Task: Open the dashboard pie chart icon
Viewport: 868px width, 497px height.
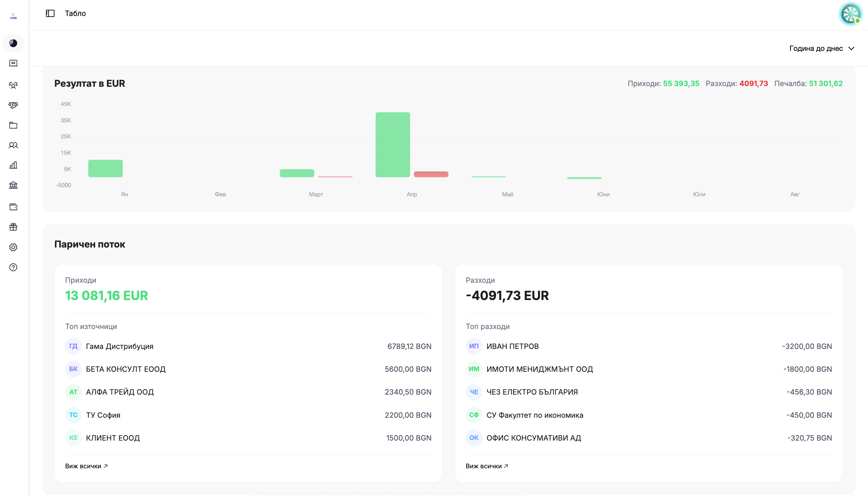Action: 13,43
